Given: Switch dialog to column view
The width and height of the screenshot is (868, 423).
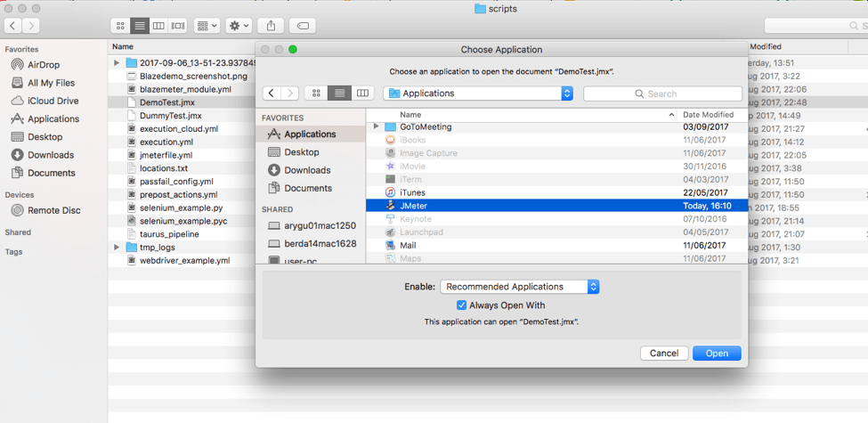Looking at the screenshot, I should coord(362,94).
